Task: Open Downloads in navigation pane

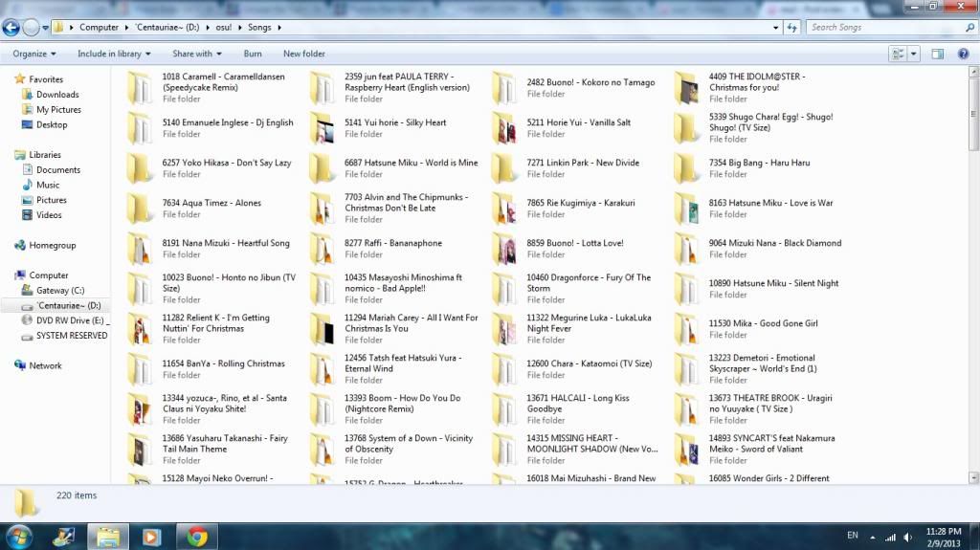Action: 57,95
